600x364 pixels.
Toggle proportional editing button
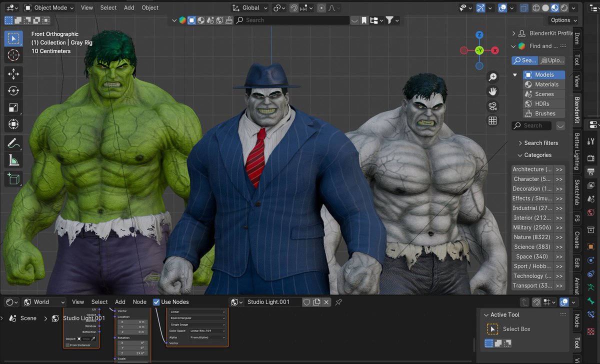[321, 8]
